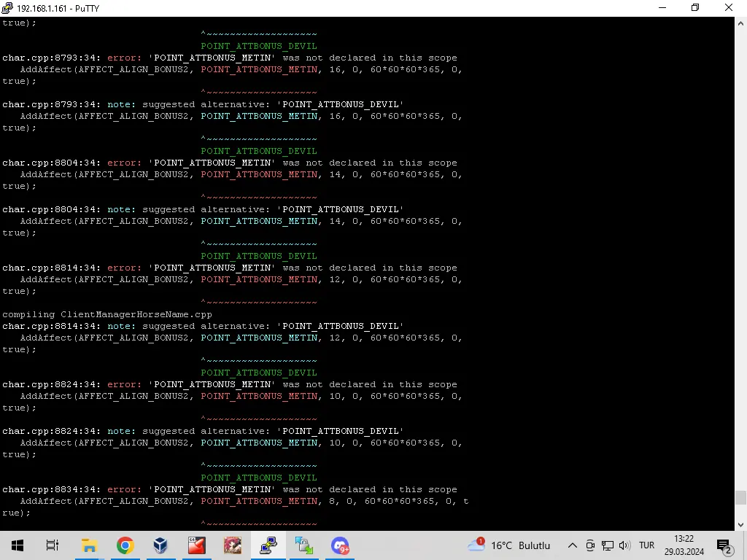
Task: Click the PuTTY taskbar icon
Action: pos(268,545)
